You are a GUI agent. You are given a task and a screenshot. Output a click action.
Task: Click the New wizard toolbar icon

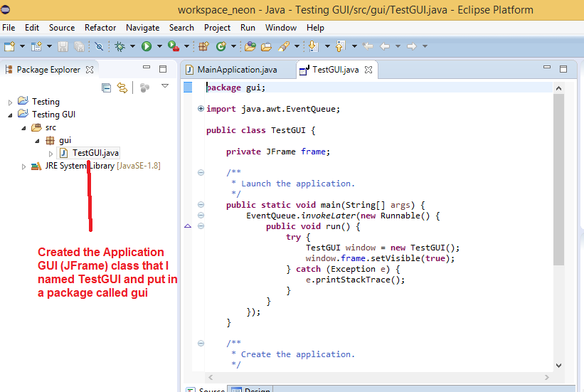click(9, 46)
